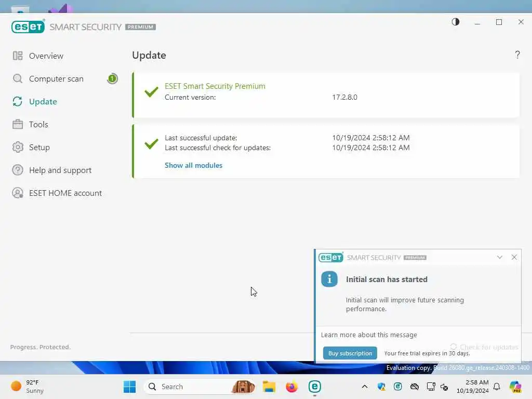Click the green scan count badge
Viewport: 532px width, 399px height.
112,79
